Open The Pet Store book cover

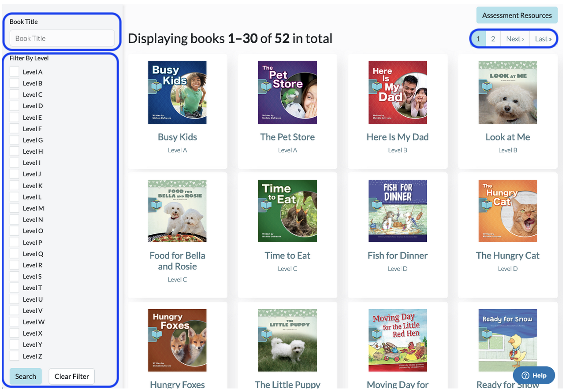coord(287,92)
